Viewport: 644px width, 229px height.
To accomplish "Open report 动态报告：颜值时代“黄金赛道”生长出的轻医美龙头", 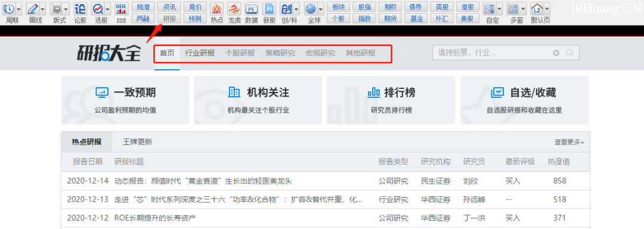I will [203, 181].
